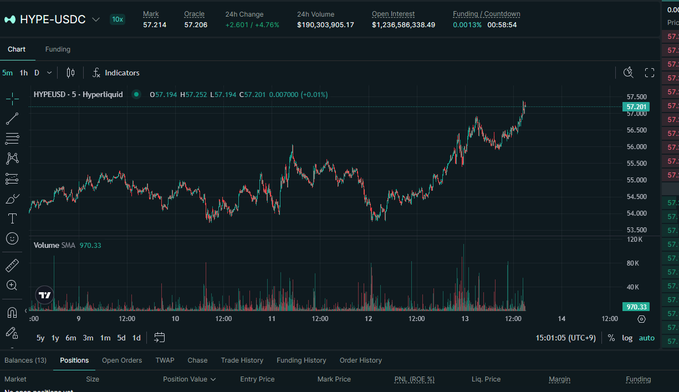The width and height of the screenshot is (679, 392).
Task: Toggle the magnet snap mode
Action: click(x=12, y=312)
